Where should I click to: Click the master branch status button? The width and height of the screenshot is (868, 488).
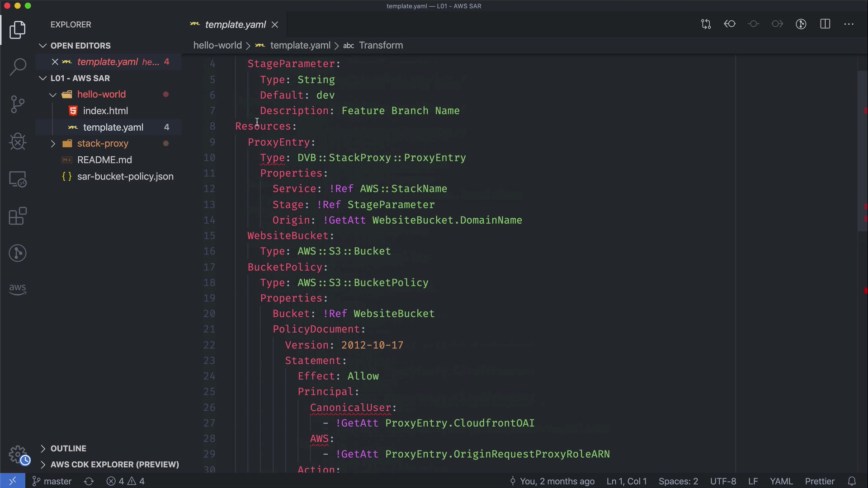pos(52,481)
